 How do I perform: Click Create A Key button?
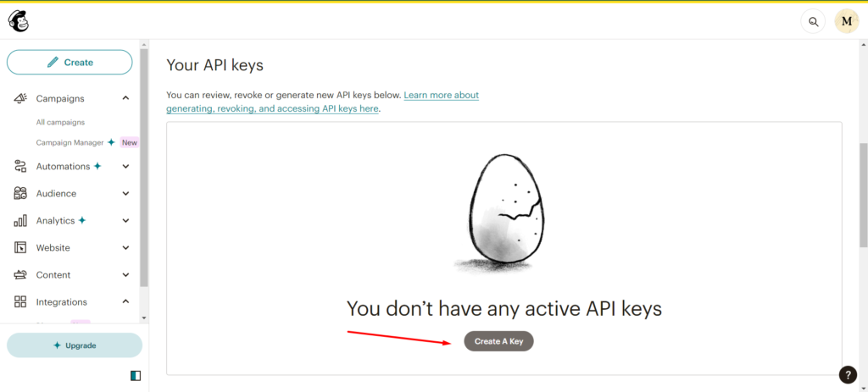[x=498, y=341]
